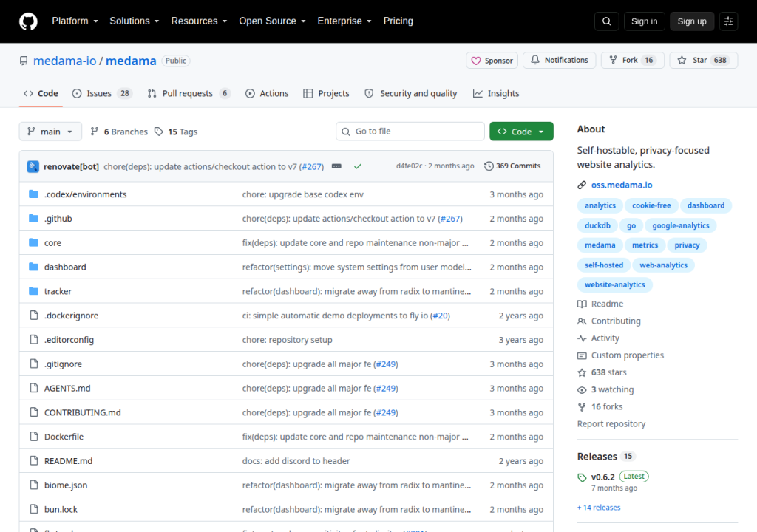Screen dimensions: 757x532
Task: Open the search magnifier button in header
Action: coord(606,21)
